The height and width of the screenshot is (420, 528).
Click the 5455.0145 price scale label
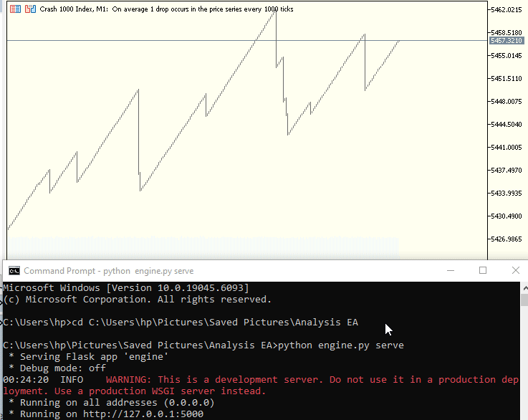(x=506, y=56)
